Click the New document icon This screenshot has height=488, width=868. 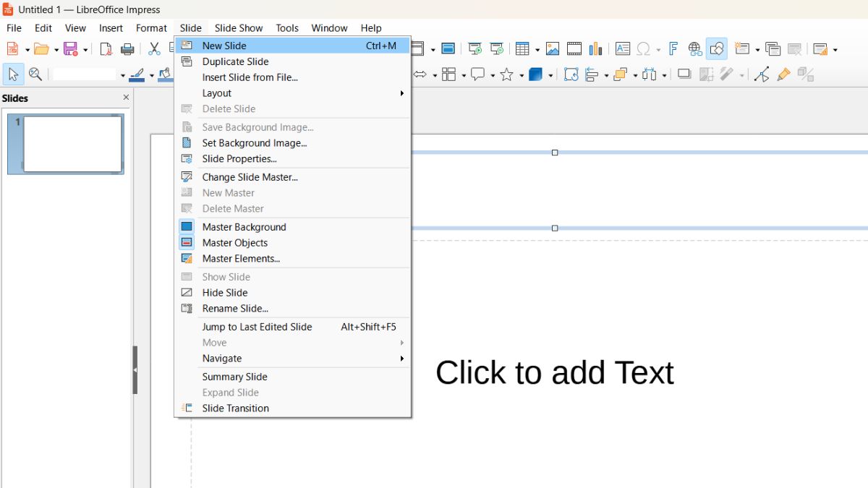coord(12,49)
